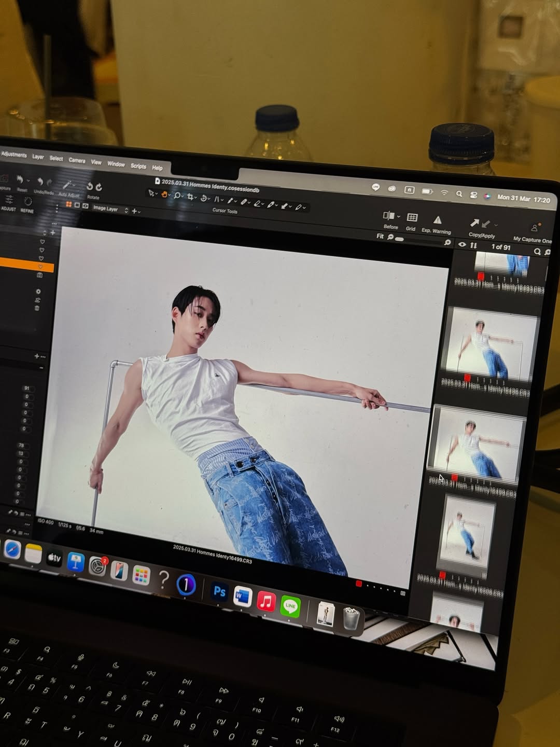Open the Select menu

pyautogui.click(x=56, y=159)
